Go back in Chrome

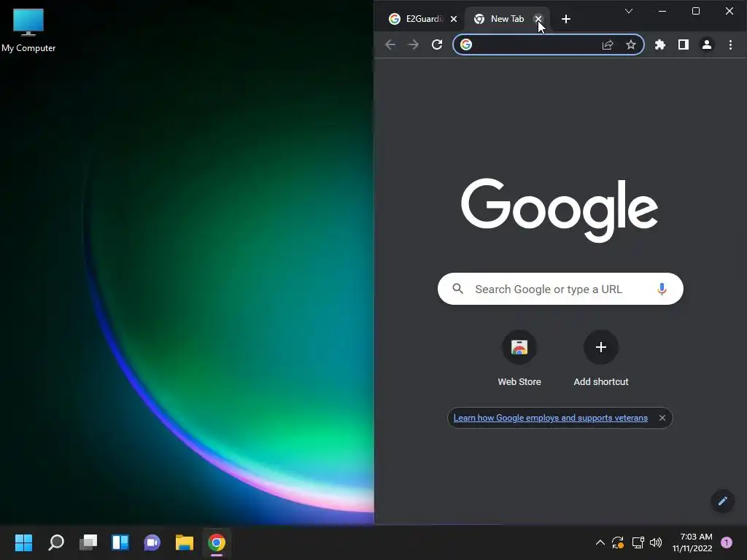[x=390, y=44]
